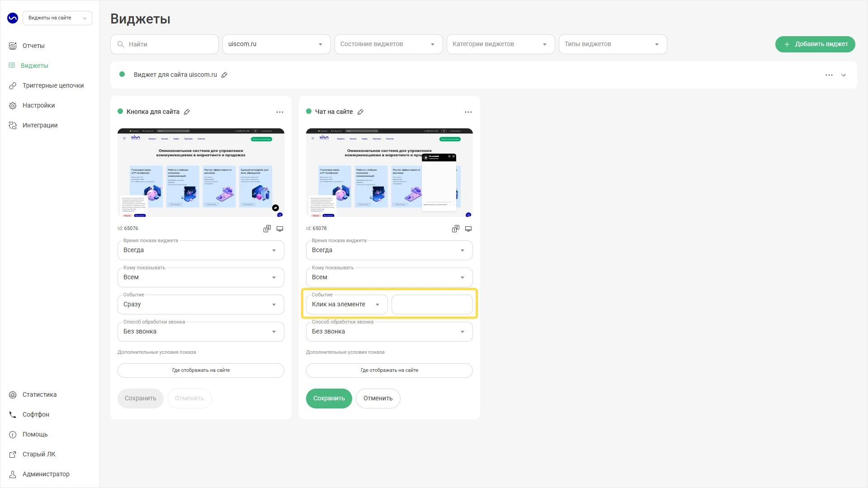The image size is (868, 488).
Task: Click the Помощь info icon
Action: point(13,434)
